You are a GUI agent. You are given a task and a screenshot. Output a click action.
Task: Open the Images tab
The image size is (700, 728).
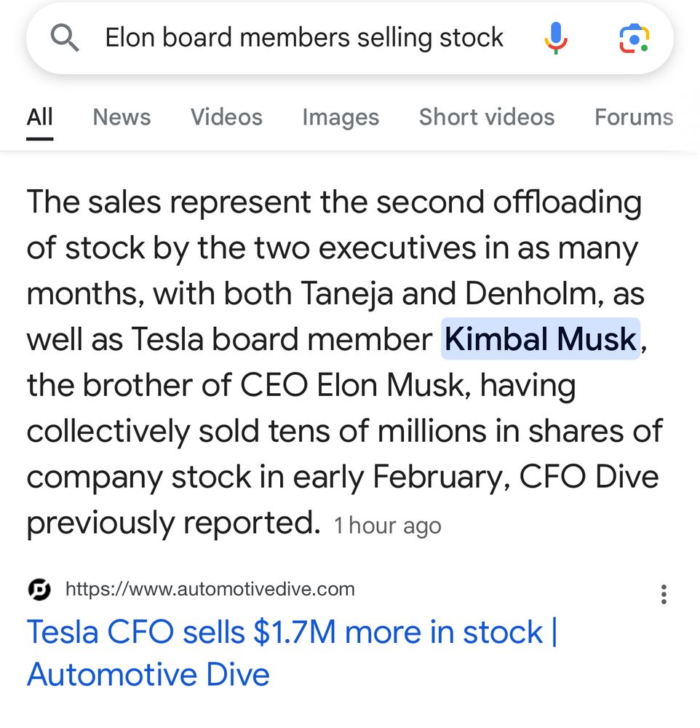[341, 118]
